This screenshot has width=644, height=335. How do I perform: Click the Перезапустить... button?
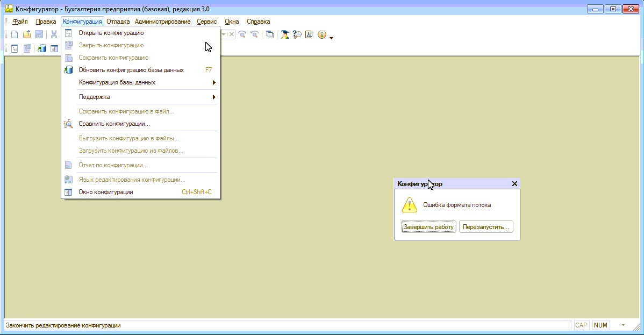[x=486, y=227]
